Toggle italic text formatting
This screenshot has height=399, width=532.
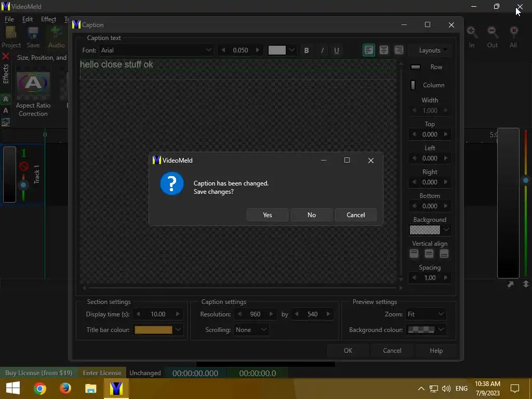tap(322, 50)
